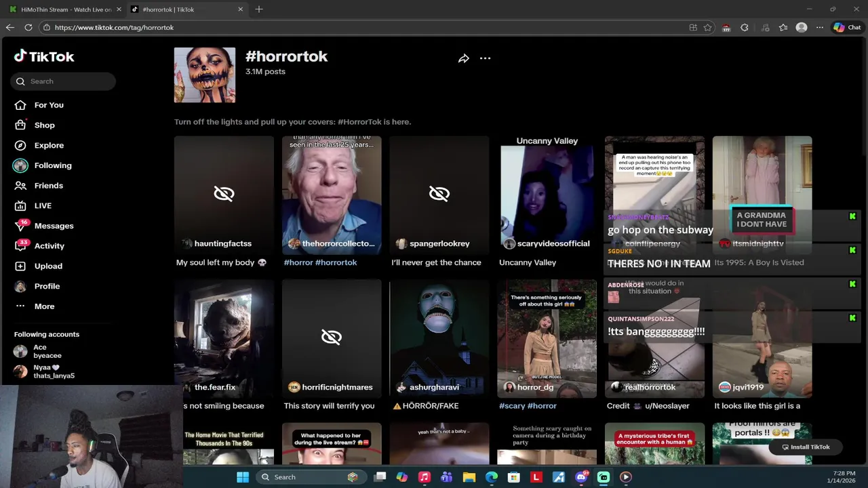Open Task View from taskbar
This screenshot has height=488, width=868.
tap(380, 477)
